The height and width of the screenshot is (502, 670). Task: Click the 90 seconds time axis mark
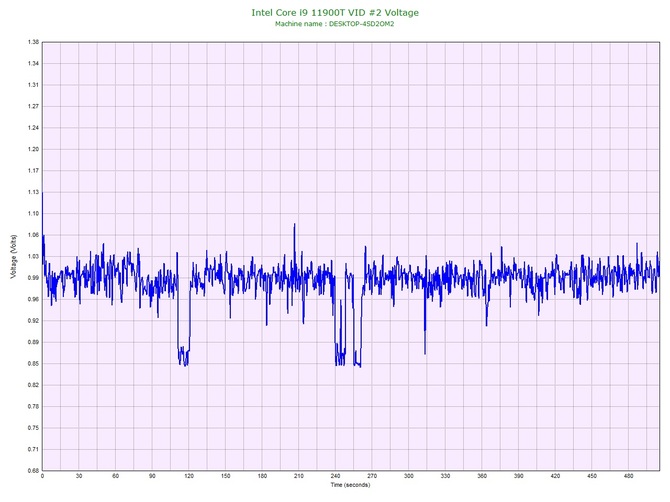(x=153, y=476)
